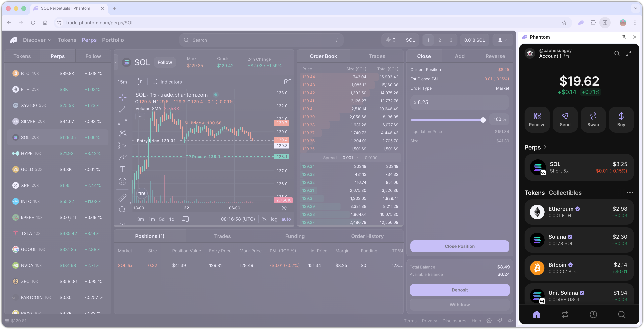644x329 pixels.
Task: Open wallet activity history clock icon
Action: point(593,314)
